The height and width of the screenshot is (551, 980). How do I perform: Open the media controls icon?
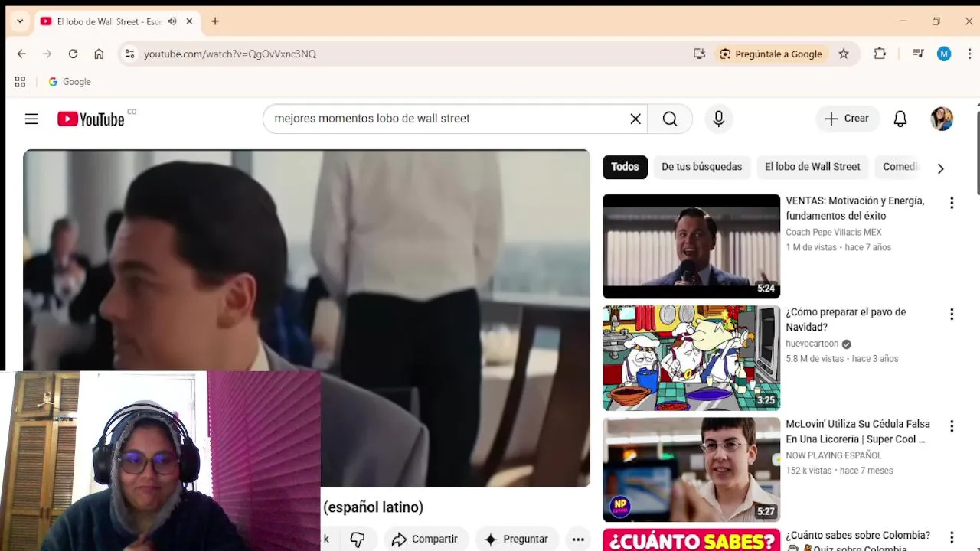(918, 54)
